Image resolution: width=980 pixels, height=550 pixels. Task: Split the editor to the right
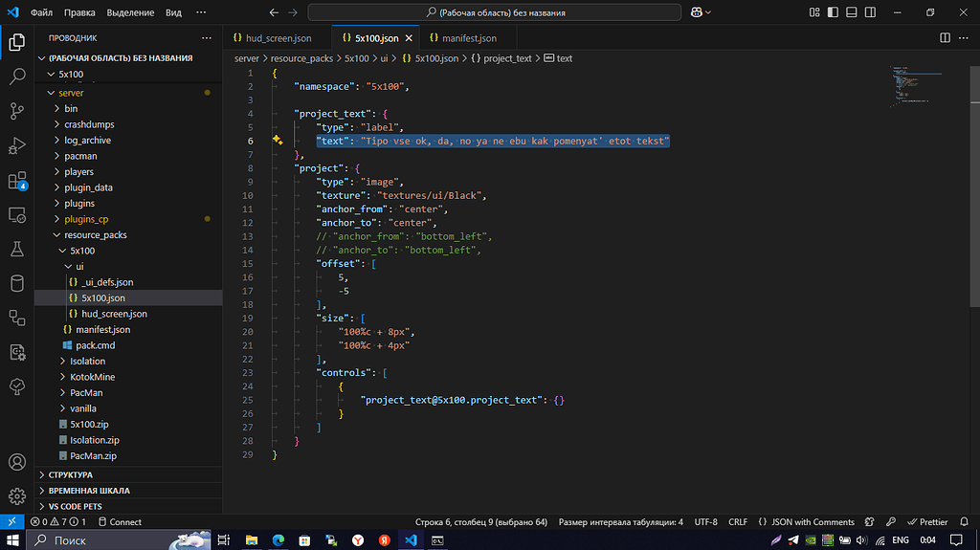point(945,38)
